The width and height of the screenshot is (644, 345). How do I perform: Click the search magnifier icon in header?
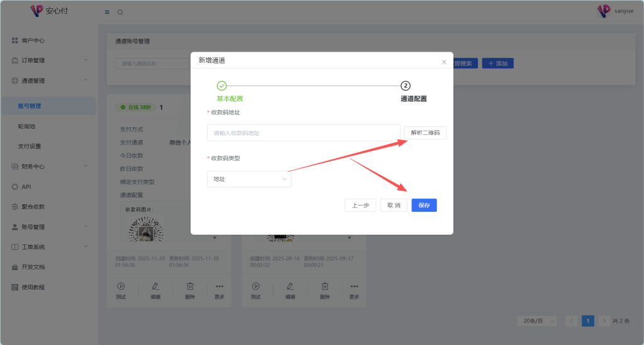[x=120, y=12]
